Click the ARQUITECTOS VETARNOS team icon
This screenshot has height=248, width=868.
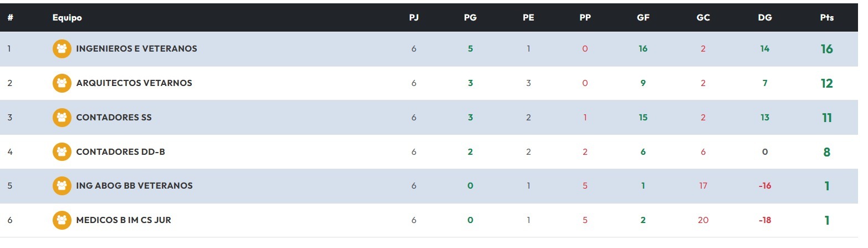62,83
